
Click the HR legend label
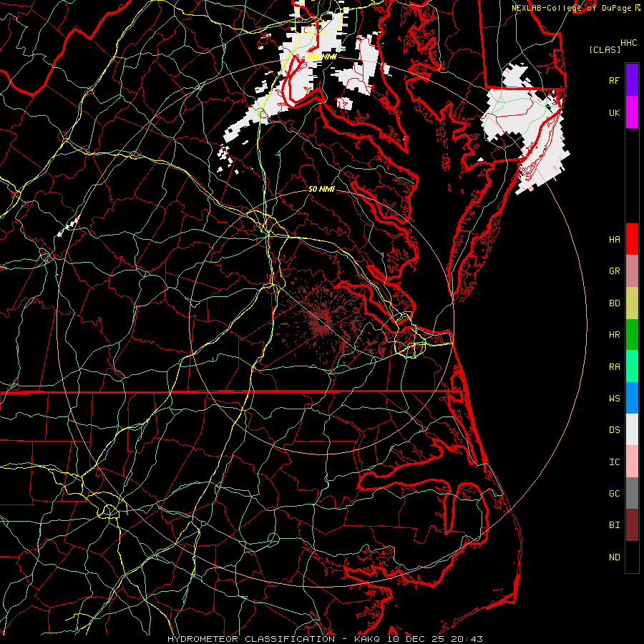point(614,335)
